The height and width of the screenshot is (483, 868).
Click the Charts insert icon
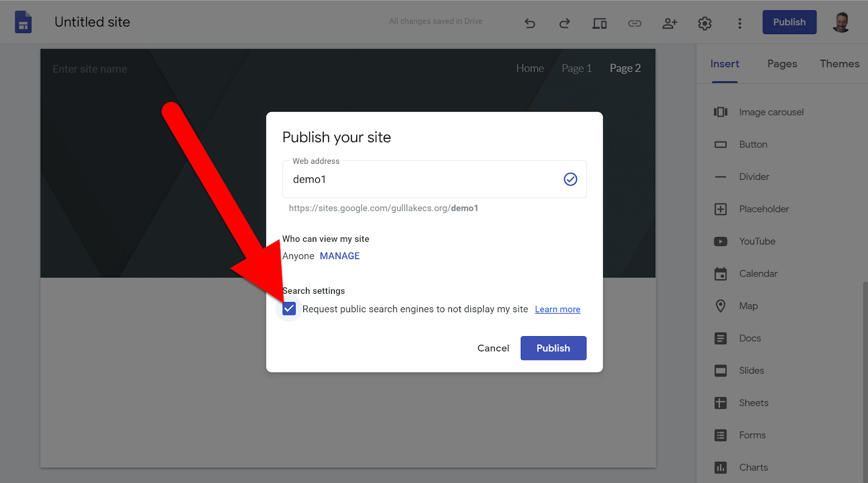pyautogui.click(x=720, y=467)
